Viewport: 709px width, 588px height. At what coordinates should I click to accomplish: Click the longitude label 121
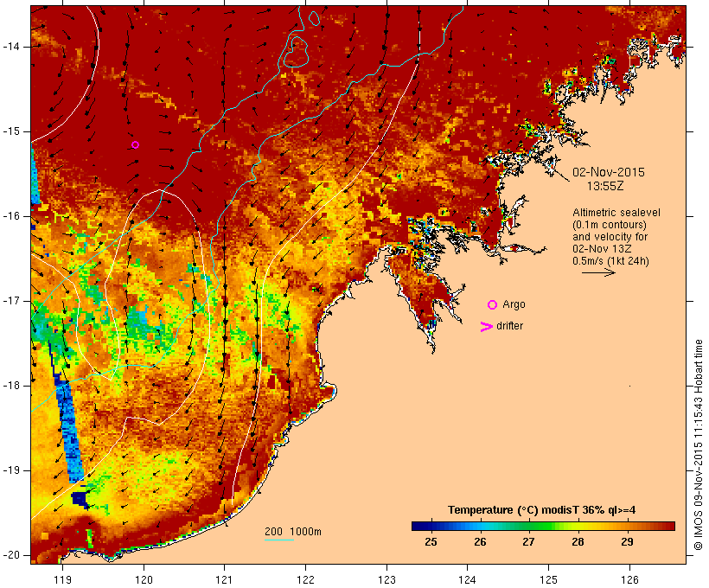coord(224,579)
